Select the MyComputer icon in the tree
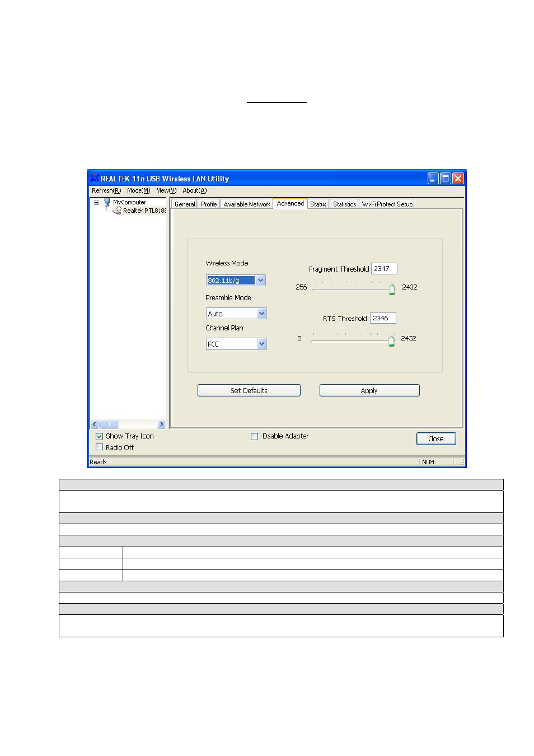The height and width of the screenshot is (756, 534). (x=107, y=202)
